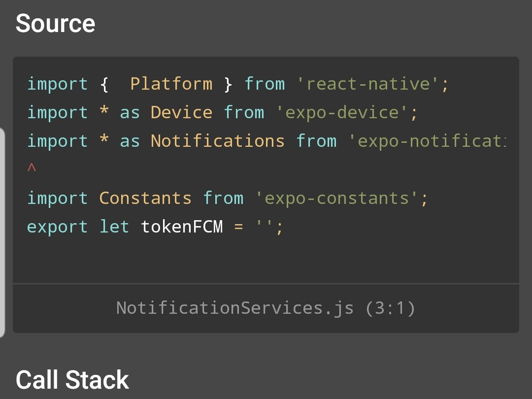
Task: Click the import keyword on first line
Action: point(57,84)
